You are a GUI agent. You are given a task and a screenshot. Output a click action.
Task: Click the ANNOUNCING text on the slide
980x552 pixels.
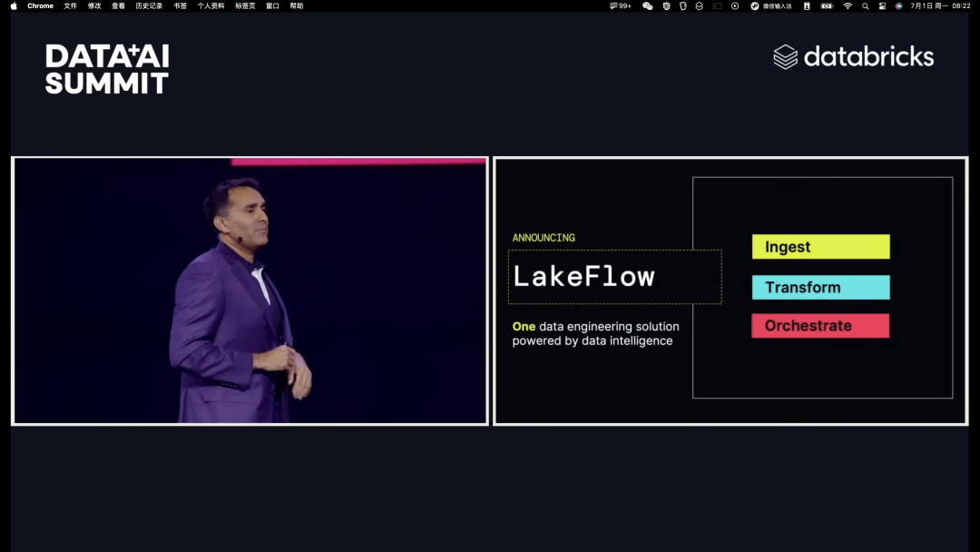[x=544, y=238]
